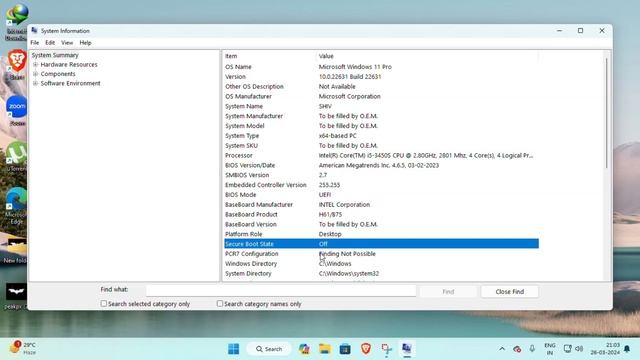Open the Zoom desktop shortcut
This screenshot has width=640, height=360.
(17, 111)
